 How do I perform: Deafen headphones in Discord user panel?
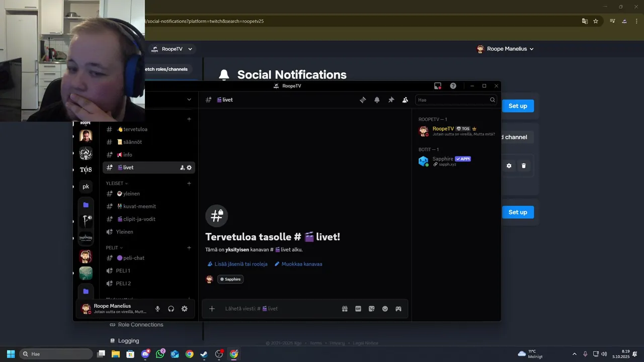pos(171,309)
